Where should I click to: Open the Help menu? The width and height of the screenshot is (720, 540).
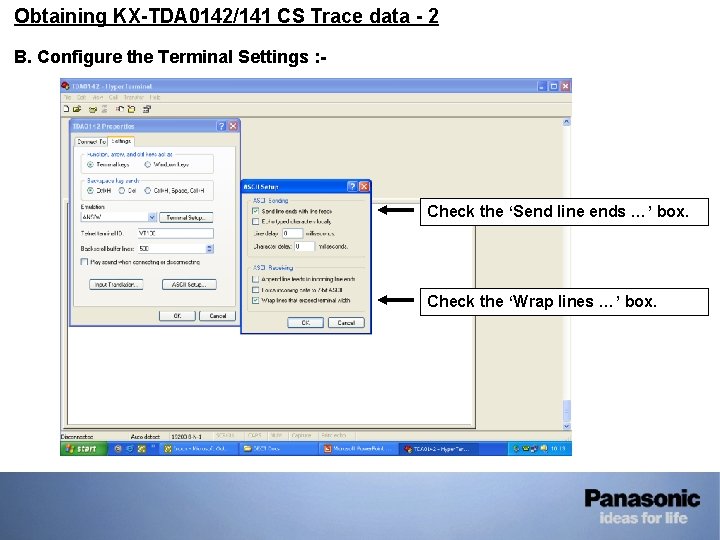(155, 97)
